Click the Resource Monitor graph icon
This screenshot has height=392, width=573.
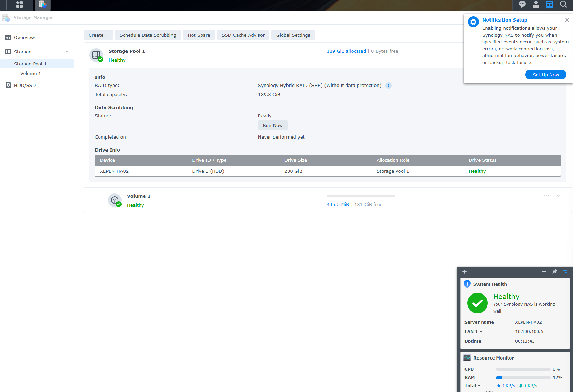point(467,358)
